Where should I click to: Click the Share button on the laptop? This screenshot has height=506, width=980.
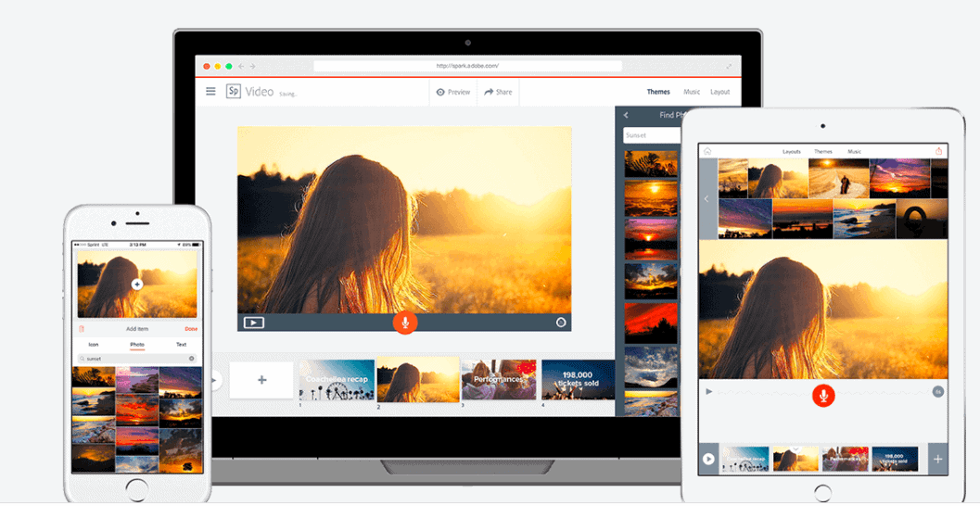point(498,92)
